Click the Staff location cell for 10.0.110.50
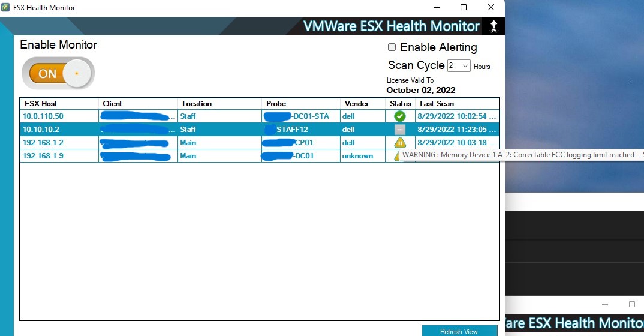644x336 pixels. 219,116
